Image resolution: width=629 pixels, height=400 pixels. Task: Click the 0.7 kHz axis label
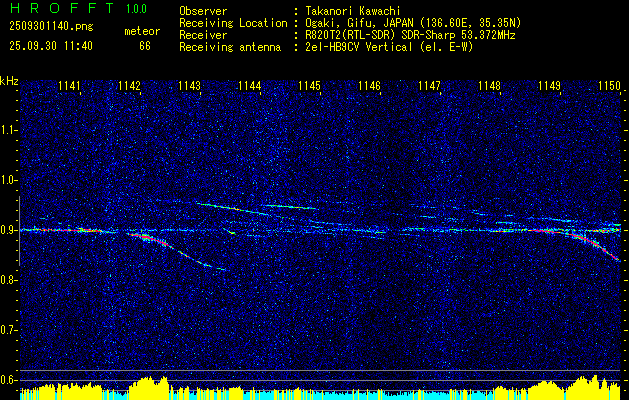[9, 330]
